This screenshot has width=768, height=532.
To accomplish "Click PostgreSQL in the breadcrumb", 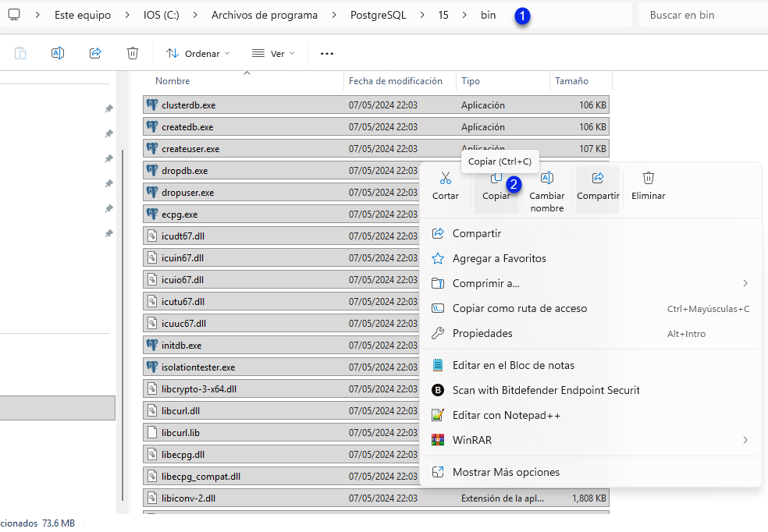I will point(378,15).
